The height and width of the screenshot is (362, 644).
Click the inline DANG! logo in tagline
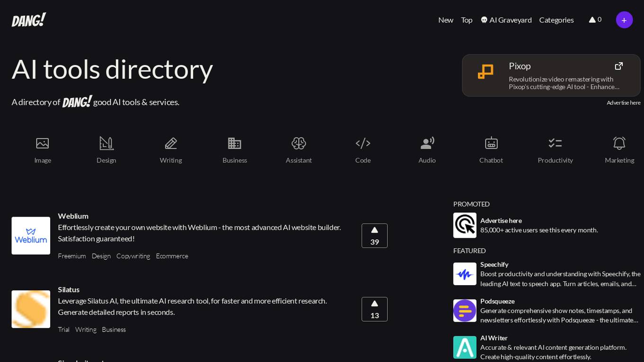(77, 101)
